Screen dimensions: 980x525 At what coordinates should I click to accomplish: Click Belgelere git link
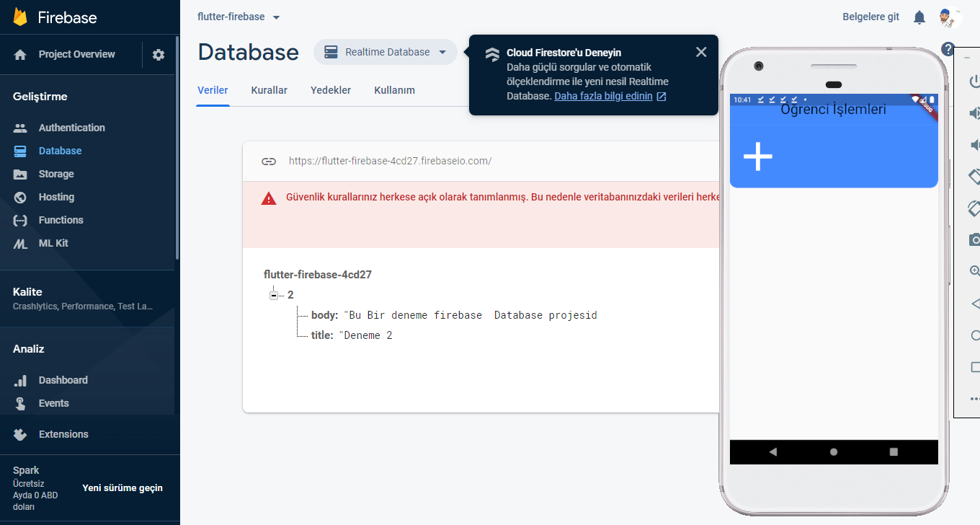[871, 17]
